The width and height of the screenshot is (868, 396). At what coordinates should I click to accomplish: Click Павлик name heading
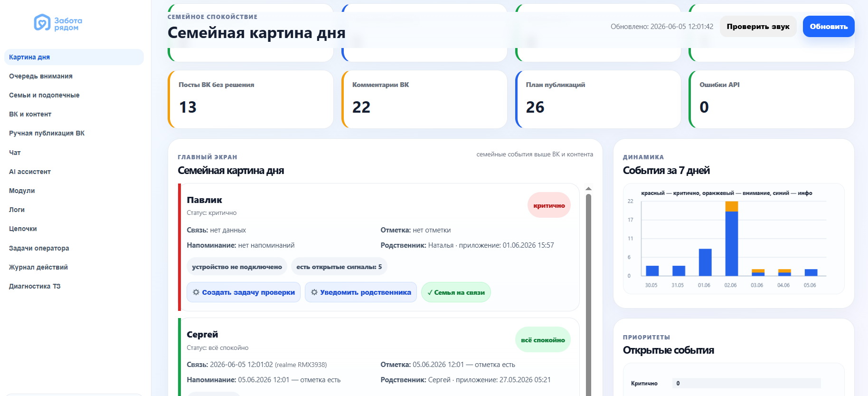click(x=204, y=200)
